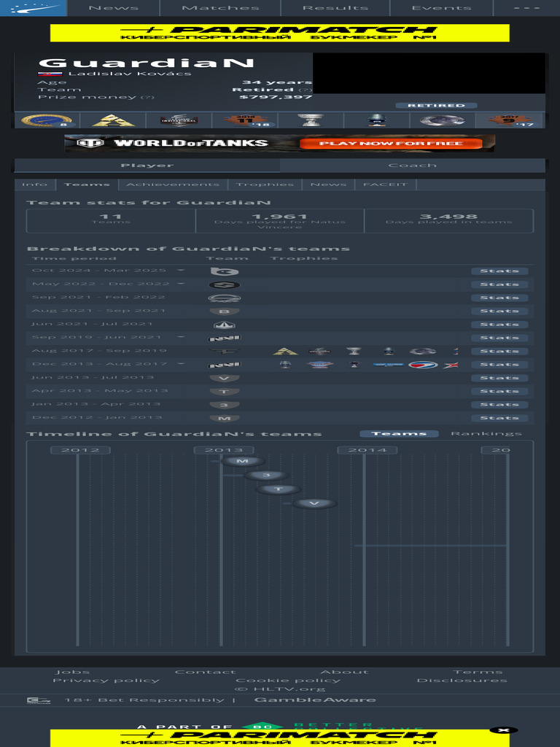Open the Cookie policy footer link
This screenshot has width=560, height=747.
[x=288, y=681]
